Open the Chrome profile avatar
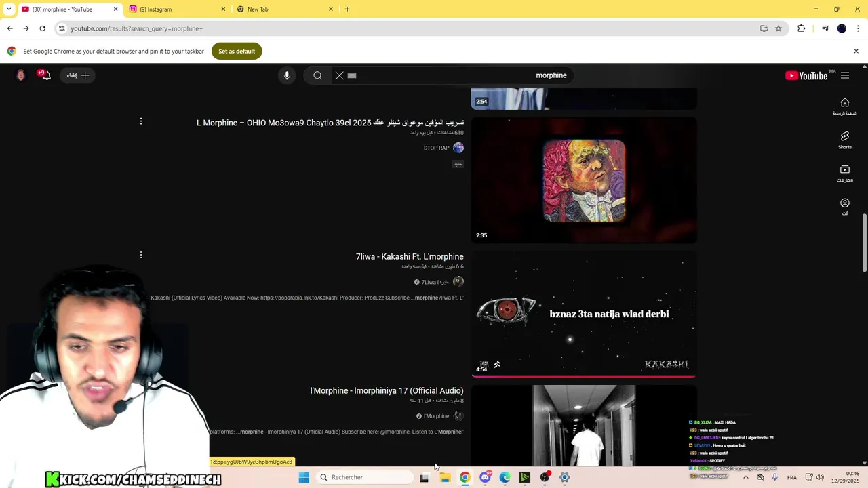This screenshot has height=488, width=868. point(842,28)
